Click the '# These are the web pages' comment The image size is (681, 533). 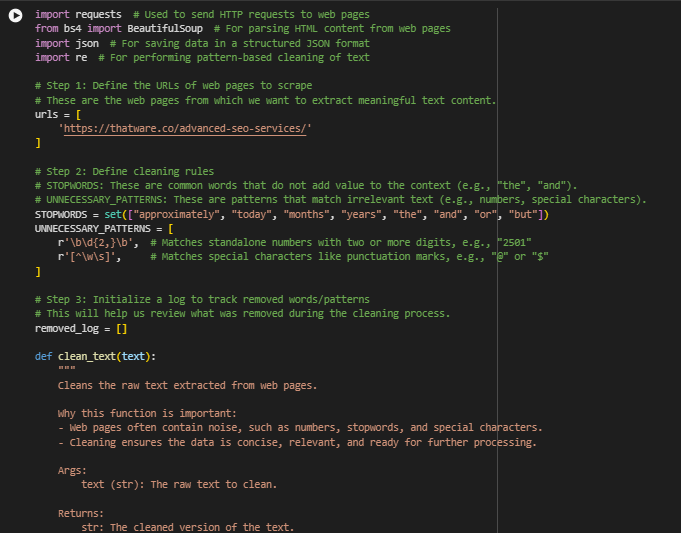265,100
